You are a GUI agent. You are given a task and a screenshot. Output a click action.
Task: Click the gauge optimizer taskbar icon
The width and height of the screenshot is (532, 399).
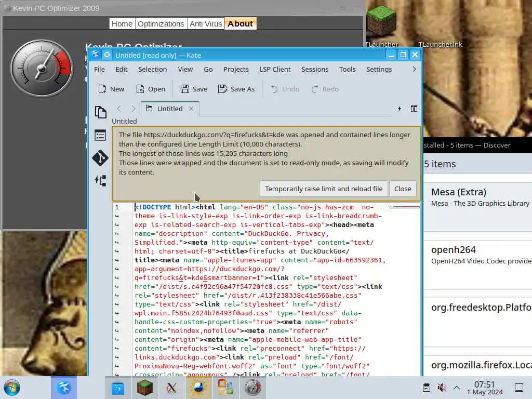click(252, 388)
